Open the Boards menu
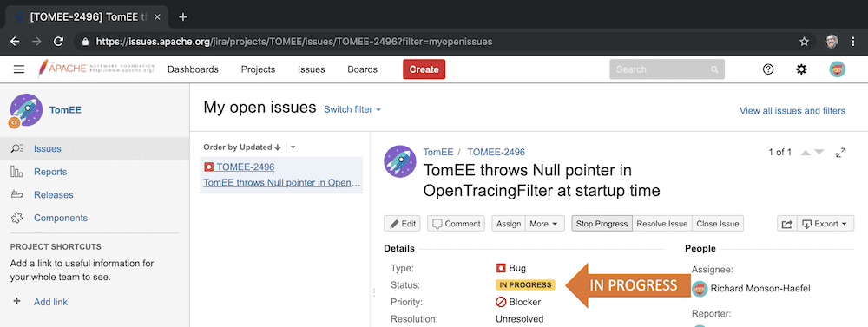Screen dimensions: 868x327 click(362, 69)
